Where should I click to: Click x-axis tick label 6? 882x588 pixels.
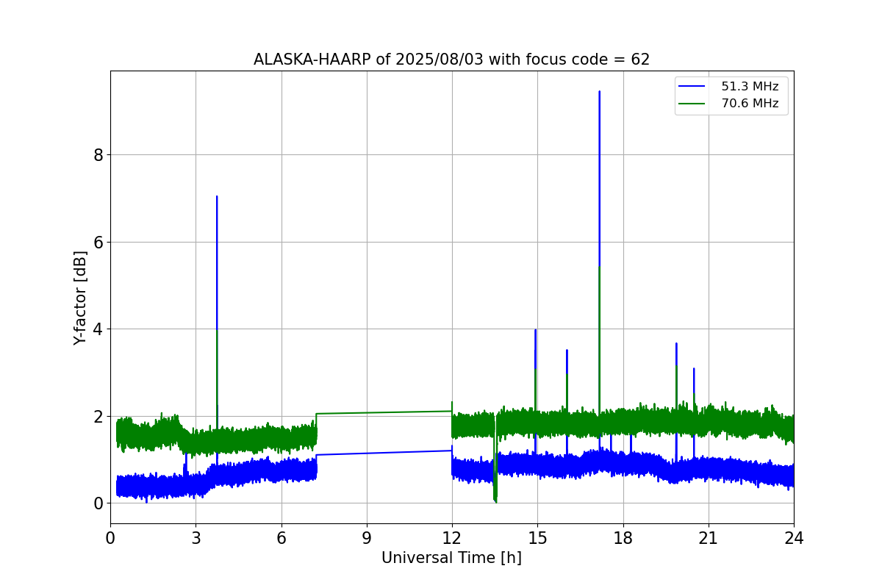point(282,538)
